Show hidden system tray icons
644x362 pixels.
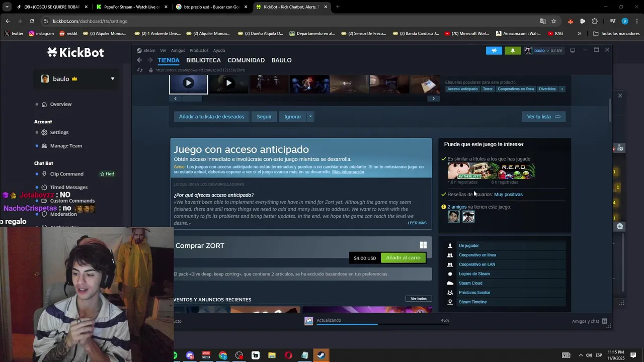click(580, 355)
